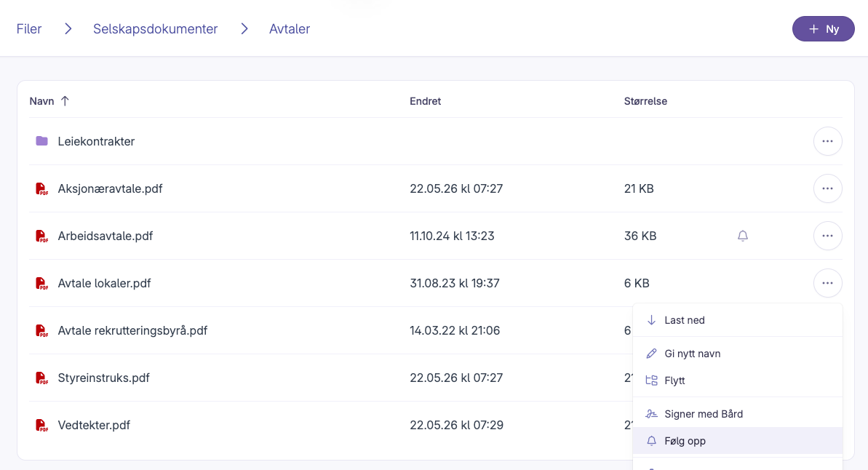Screen dimensions: 868x470
Task: Go to Filer in the breadcrumb
Action: [29, 29]
